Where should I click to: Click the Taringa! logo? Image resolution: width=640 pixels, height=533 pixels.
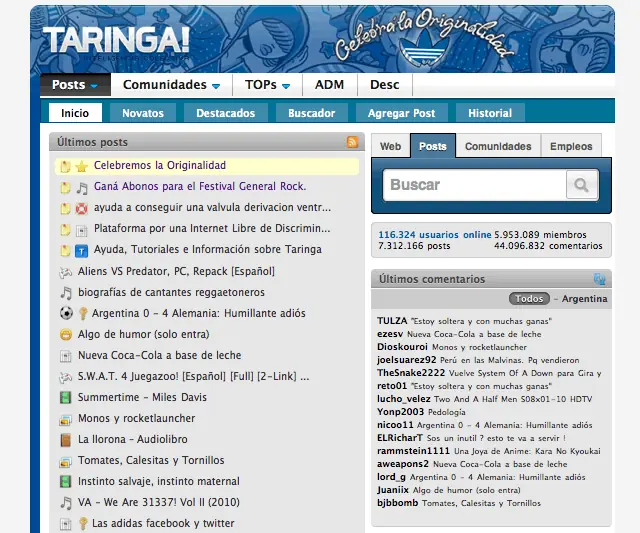116,41
